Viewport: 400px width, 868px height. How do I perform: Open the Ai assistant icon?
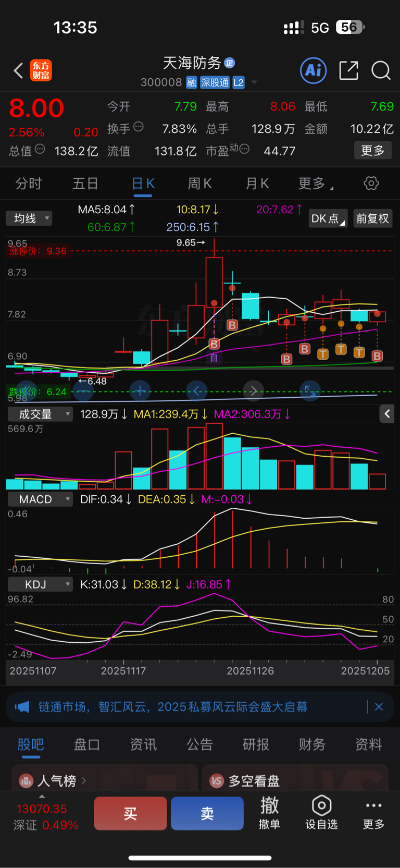pyautogui.click(x=314, y=70)
